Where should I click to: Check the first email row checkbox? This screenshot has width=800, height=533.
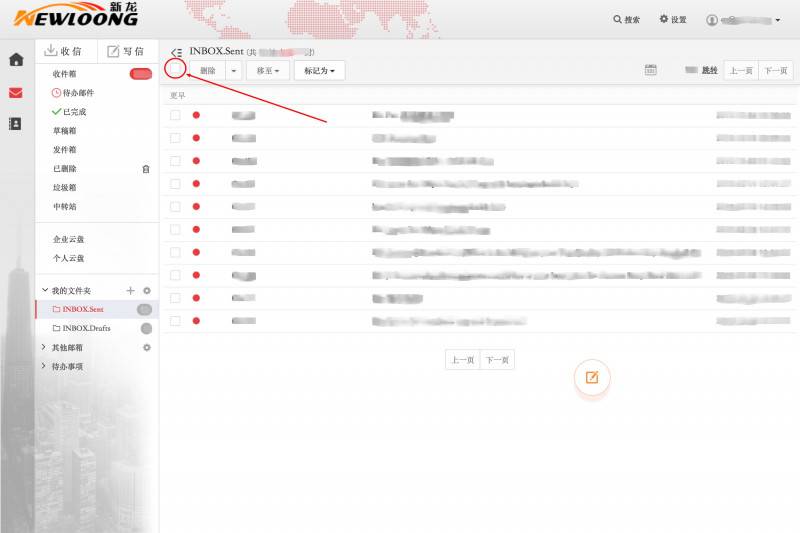point(175,115)
